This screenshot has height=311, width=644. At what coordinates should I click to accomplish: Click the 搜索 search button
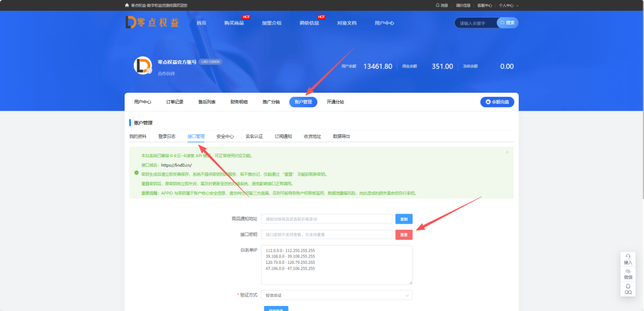pyautogui.click(x=508, y=23)
